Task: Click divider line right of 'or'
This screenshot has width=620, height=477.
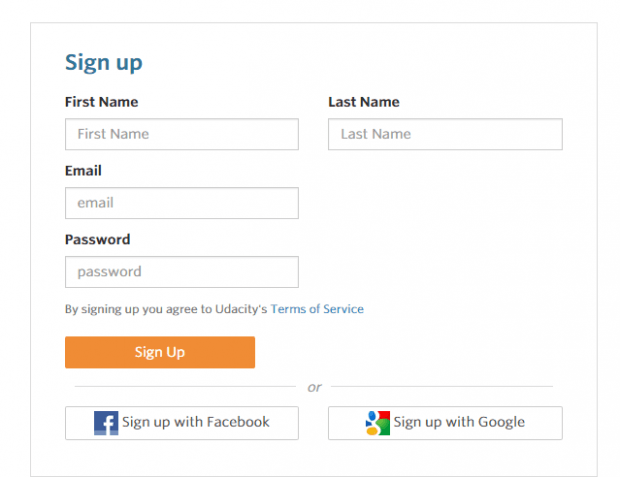Action: (442, 386)
